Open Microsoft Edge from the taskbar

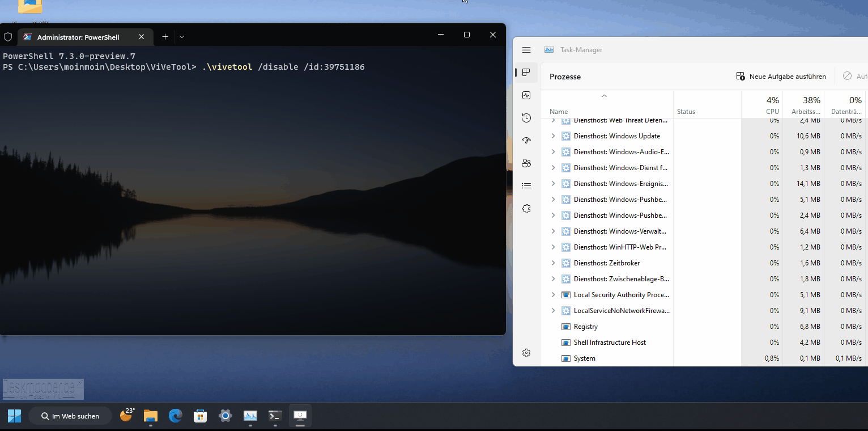[176, 416]
